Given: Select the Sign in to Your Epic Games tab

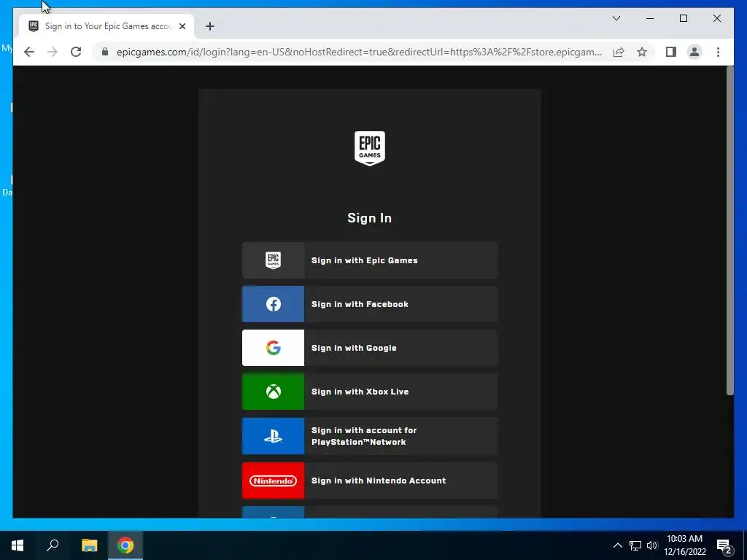Looking at the screenshot, I should coord(107,26).
